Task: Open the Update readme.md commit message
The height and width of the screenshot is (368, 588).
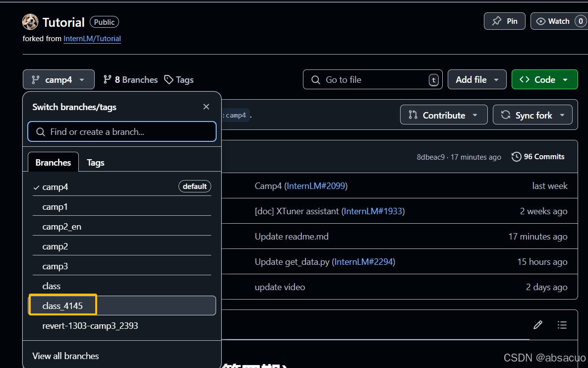Action: click(x=292, y=237)
